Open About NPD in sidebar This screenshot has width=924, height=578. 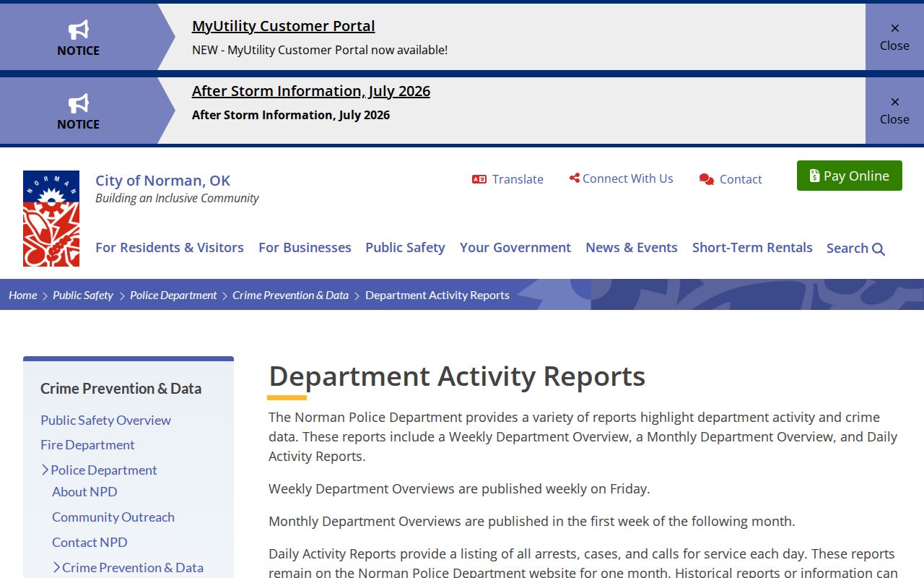(x=84, y=491)
